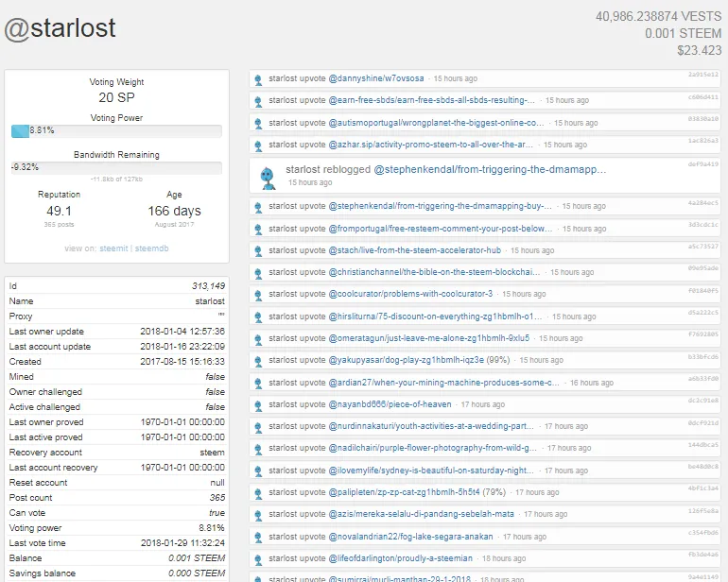Click avatar icon beside yakupyasar upvote row

pyautogui.click(x=258, y=361)
